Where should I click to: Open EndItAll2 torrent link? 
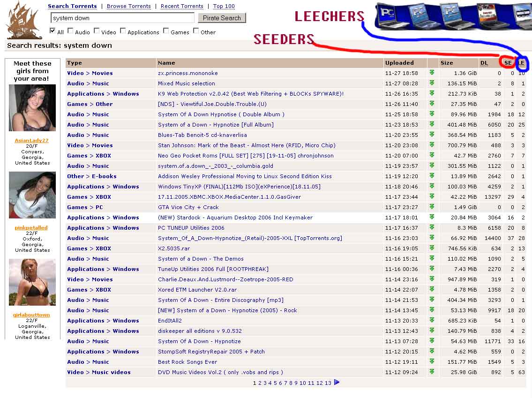[170, 321]
